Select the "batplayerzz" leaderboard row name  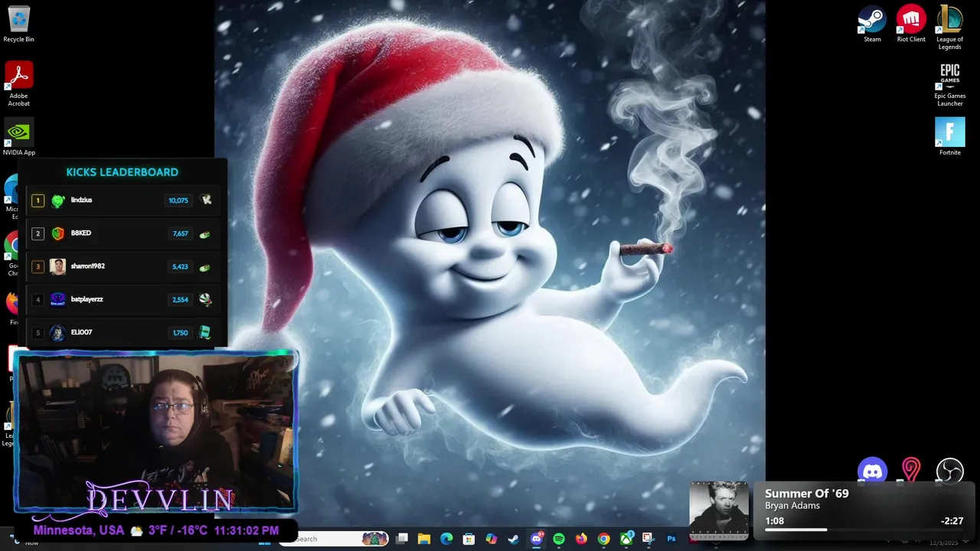tap(87, 299)
